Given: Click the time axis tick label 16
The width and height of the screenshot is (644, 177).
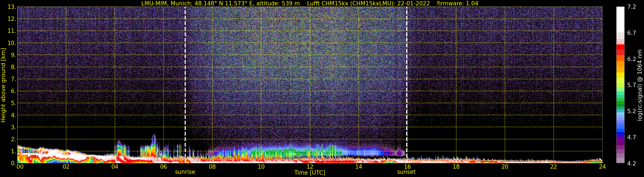Looking at the screenshot, I should point(407,167).
